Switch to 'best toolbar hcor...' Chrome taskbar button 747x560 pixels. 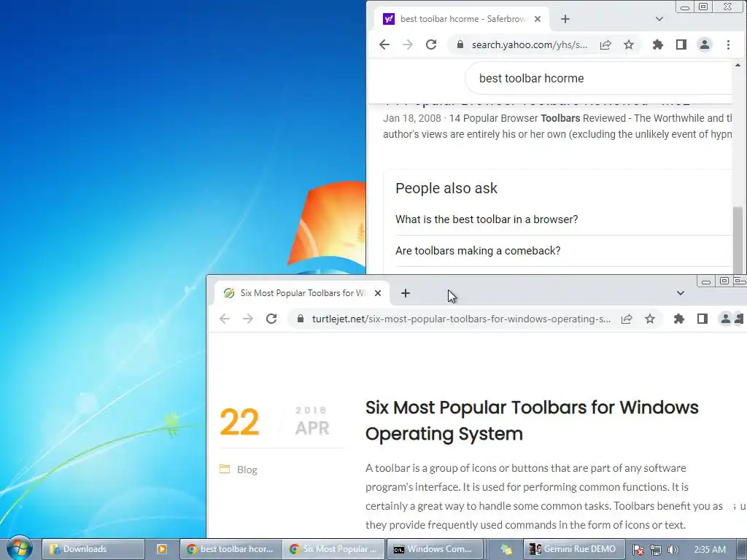click(231, 549)
